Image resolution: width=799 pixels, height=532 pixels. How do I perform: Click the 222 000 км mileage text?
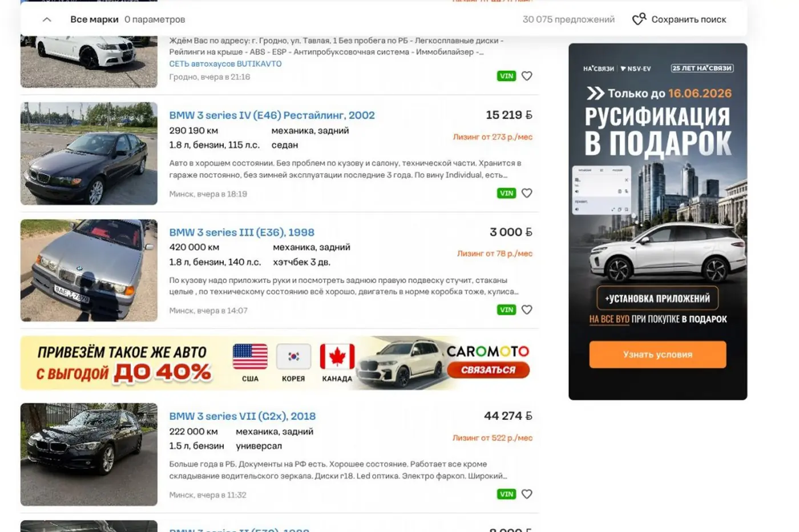(193, 432)
